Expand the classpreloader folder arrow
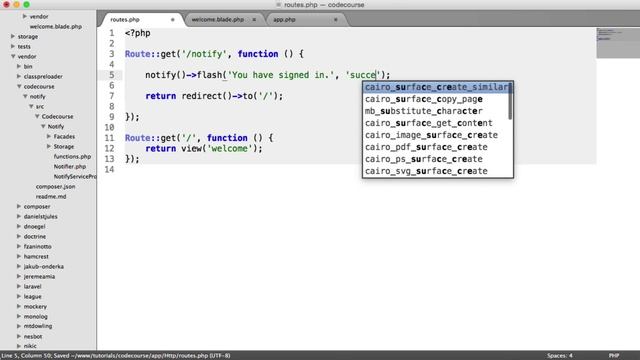640x360 pixels. [19, 76]
